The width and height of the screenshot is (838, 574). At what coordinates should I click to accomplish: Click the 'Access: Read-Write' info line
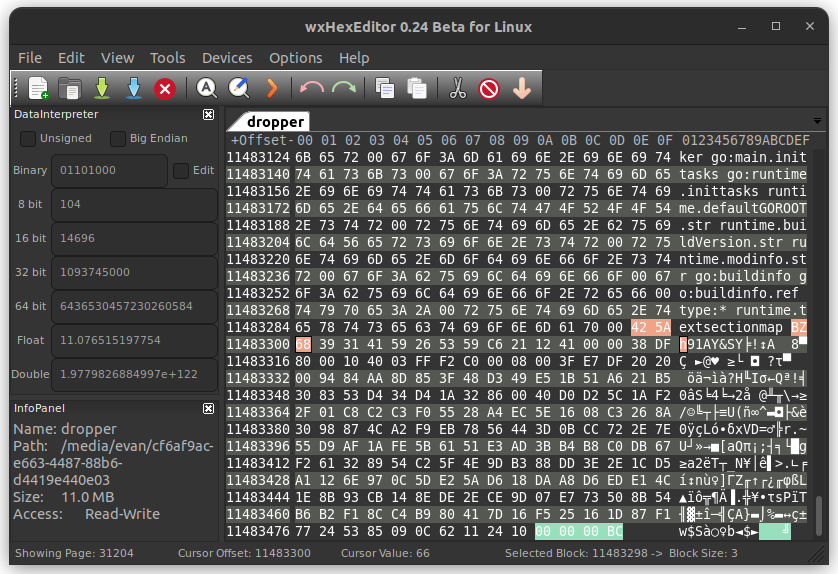pyautogui.click(x=86, y=514)
